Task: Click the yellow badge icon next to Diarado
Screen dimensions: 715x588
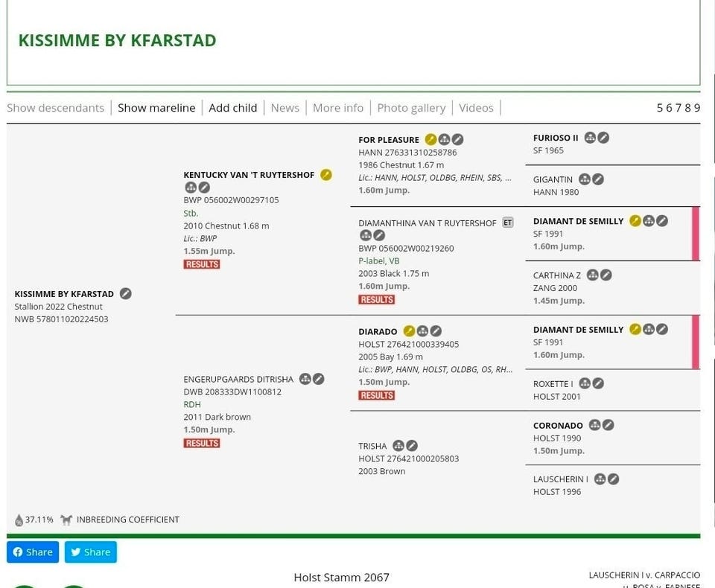Action: click(409, 331)
